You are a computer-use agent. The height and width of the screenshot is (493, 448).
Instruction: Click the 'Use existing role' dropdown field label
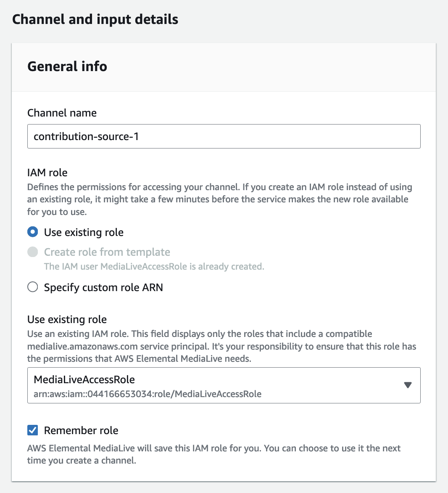(x=67, y=319)
